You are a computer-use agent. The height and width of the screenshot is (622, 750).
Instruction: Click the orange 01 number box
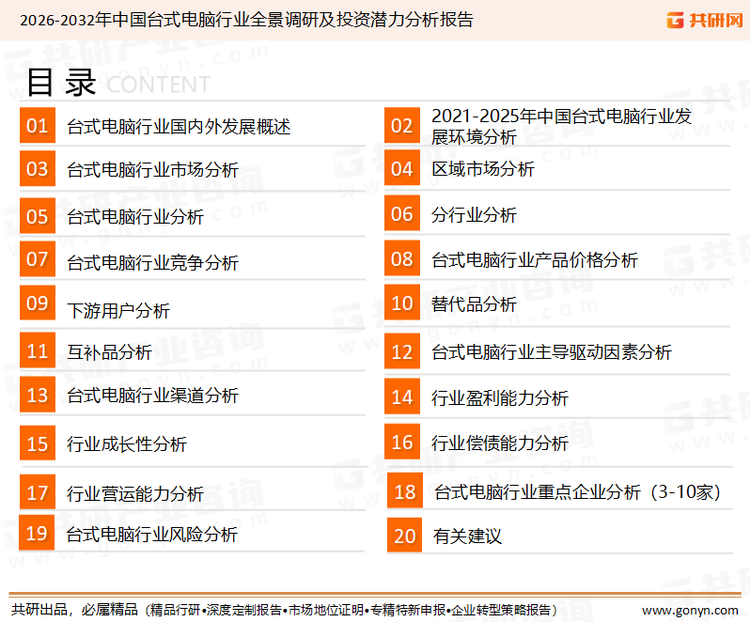point(37,125)
